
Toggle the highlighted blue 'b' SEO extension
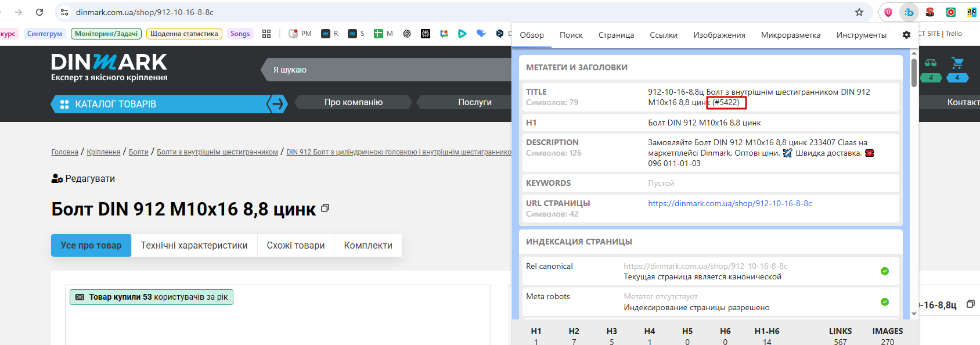(x=909, y=12)
